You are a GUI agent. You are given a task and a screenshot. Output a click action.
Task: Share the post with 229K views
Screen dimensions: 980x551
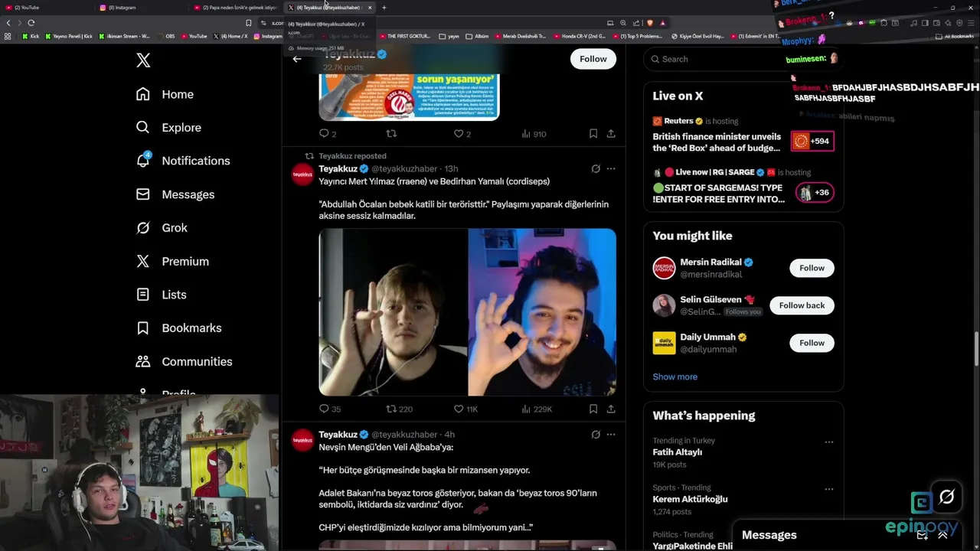(611, 409)
